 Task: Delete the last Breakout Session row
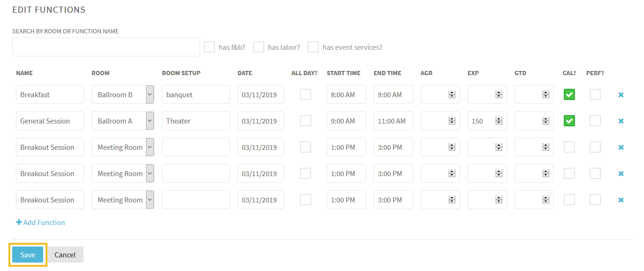click(x=621, y=200)
